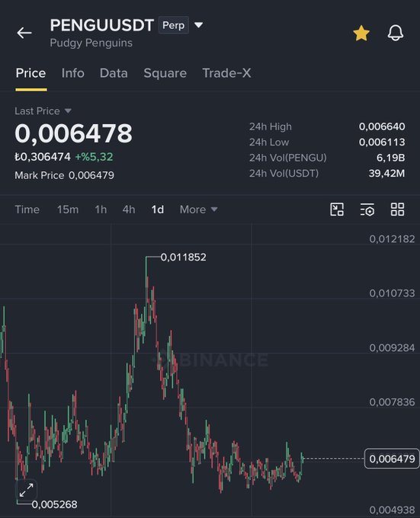Tap the Pudgy Penguins subtitle

coord(91,43)
